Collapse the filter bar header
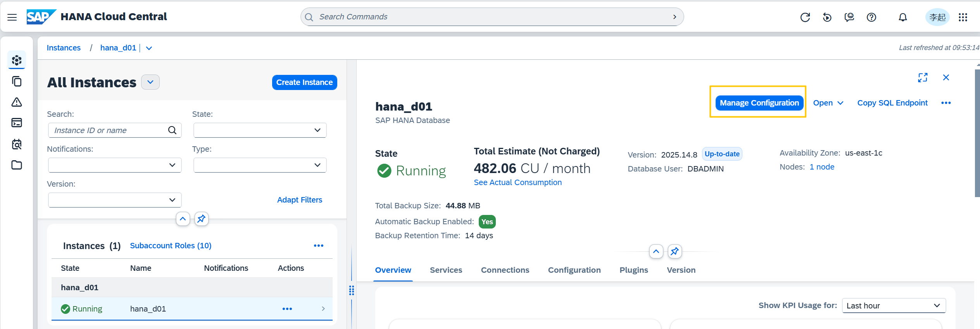980x329 pixels. point(183,219)
